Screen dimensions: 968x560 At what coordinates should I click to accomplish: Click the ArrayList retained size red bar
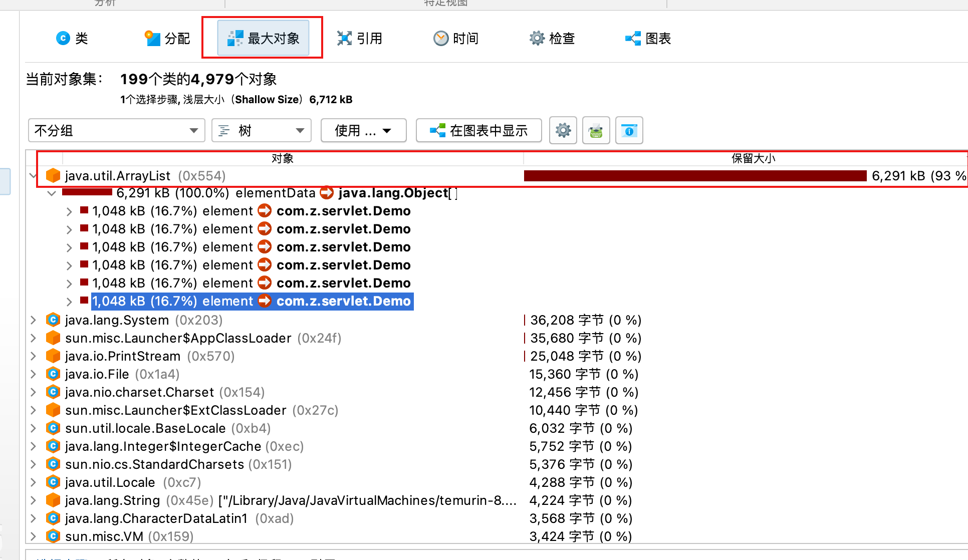[694, 176]
